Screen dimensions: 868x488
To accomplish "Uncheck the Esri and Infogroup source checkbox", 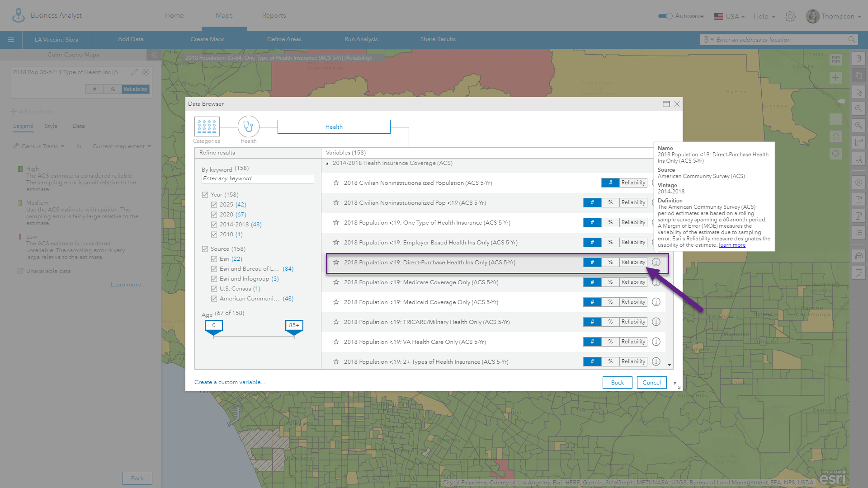I will (214, 279).
